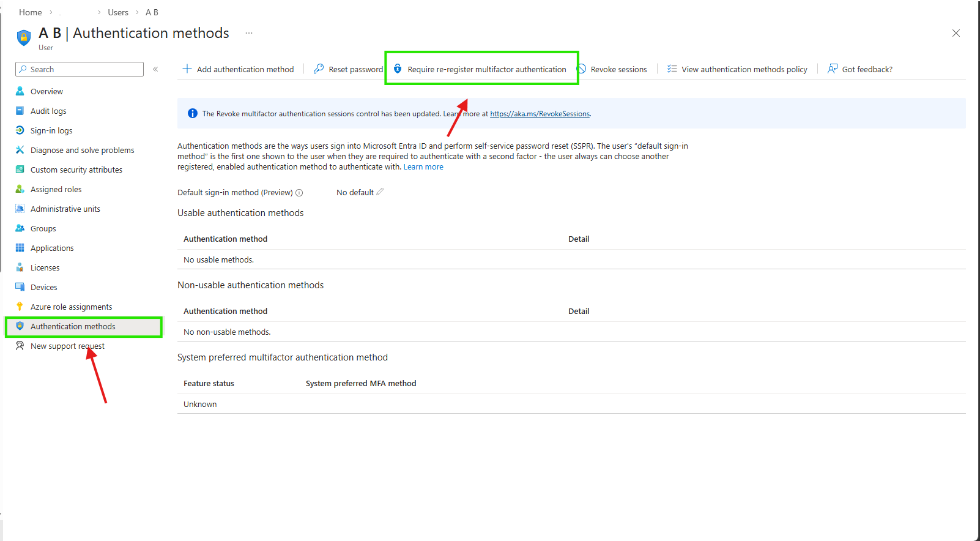Click 'System preferred MFA method' column header

tap(361, 384)
